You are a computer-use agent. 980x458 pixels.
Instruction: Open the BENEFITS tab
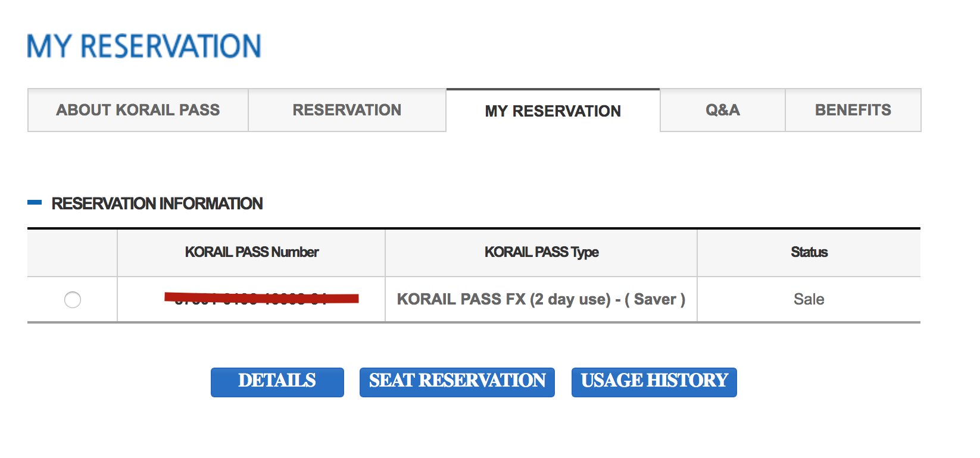tap(853, 110)
